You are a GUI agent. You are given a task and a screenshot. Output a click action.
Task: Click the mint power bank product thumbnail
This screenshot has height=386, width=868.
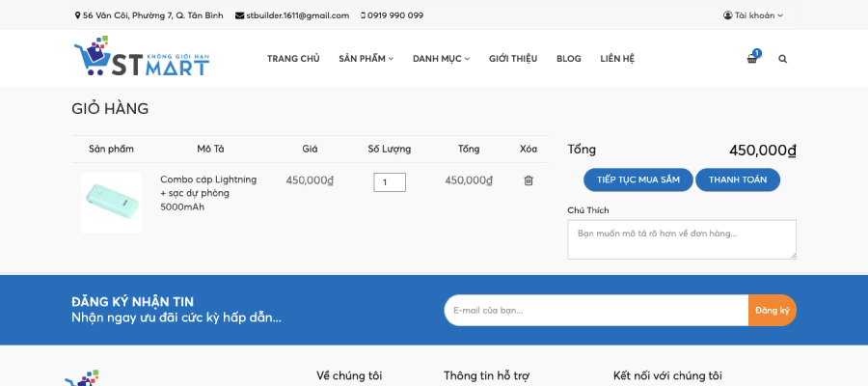tap(111, 203)
